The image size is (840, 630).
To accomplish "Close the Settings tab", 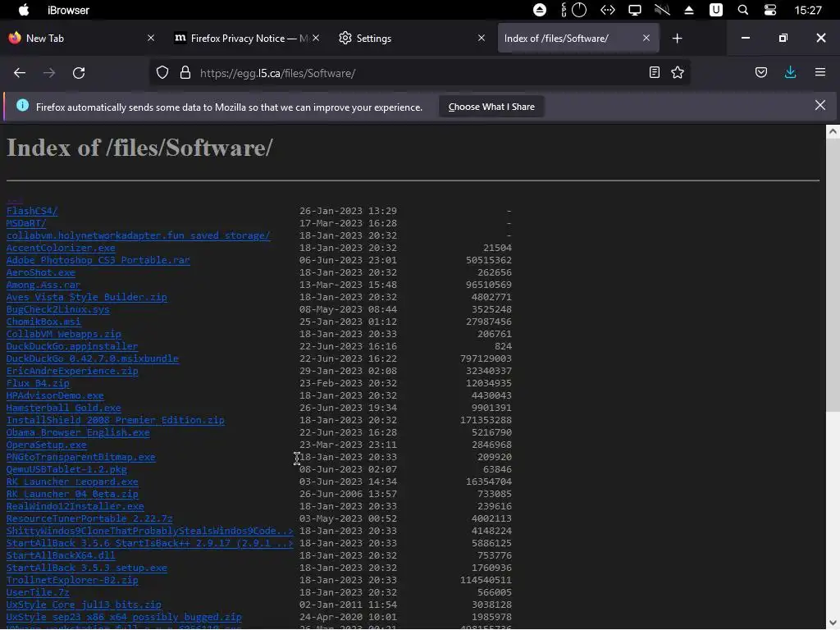I will coord(481,38).
